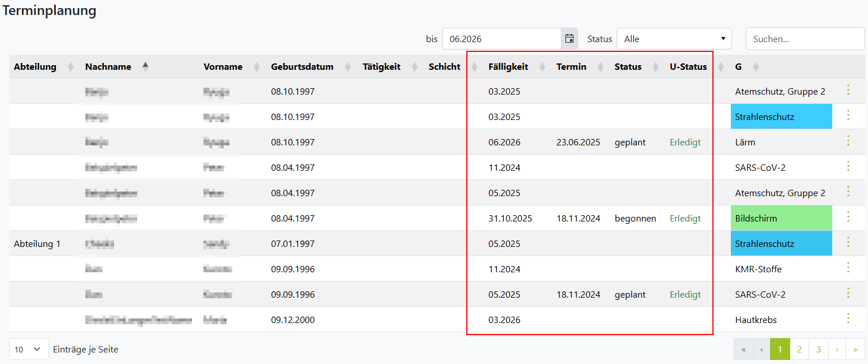The image size is (868, 364).
Task: Sort by Abteilung using its sort arrows
Action: tap(71, 67)
